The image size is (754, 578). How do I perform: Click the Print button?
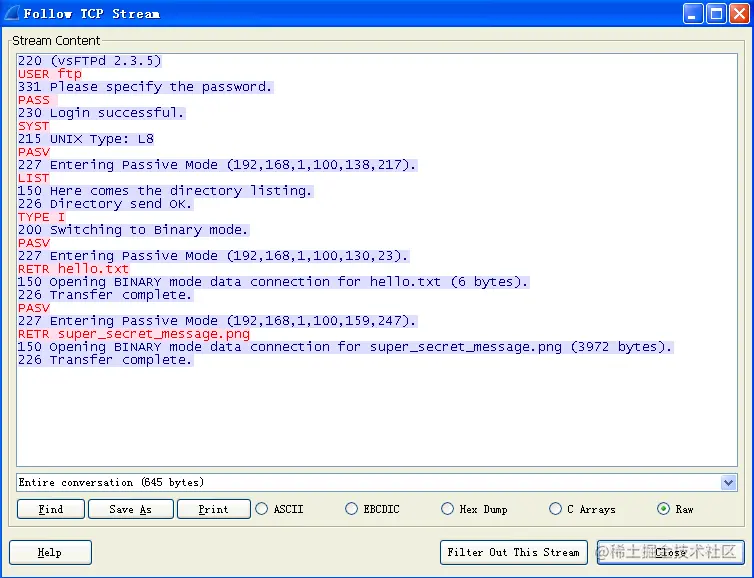point(214,509)
